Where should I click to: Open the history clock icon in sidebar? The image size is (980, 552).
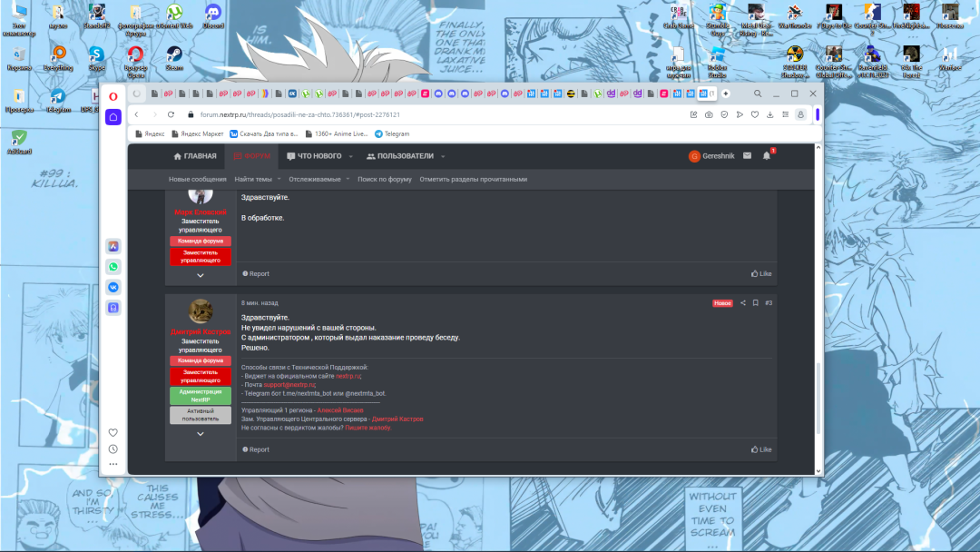pos(113,448)
